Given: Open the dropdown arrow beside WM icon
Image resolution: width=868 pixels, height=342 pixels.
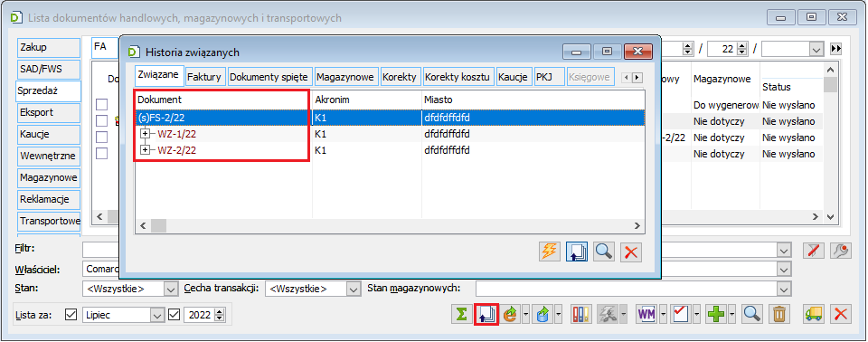Looking at the screenshot, I should [662, 314].
